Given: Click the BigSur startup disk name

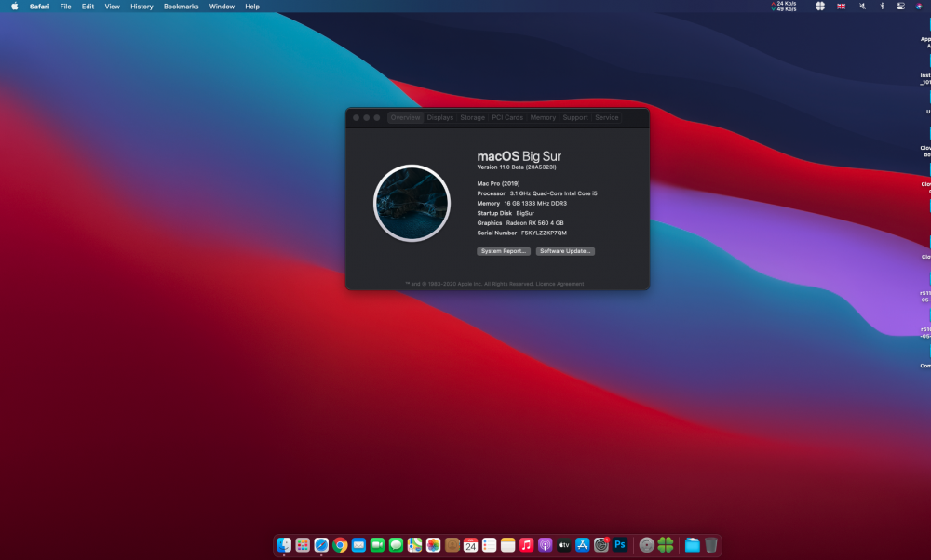Looking at the screenshot, I should (x=525, y=213).
